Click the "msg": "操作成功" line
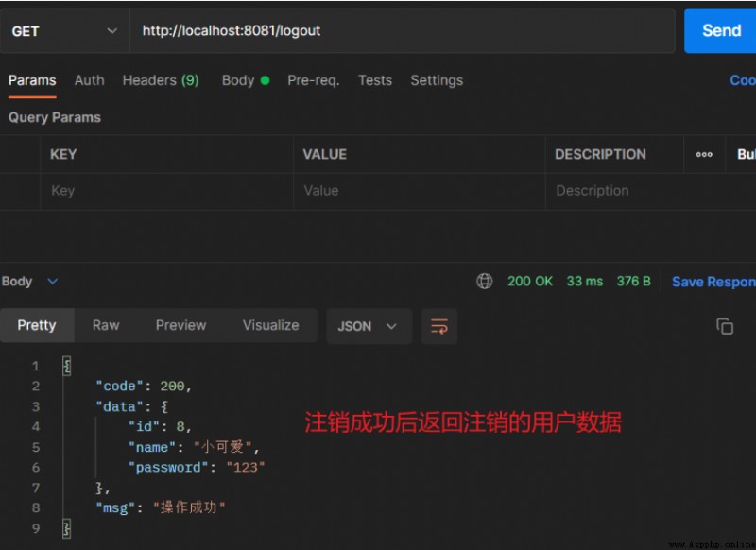Screen dimensions: 756x550 [x=160, y=507]
